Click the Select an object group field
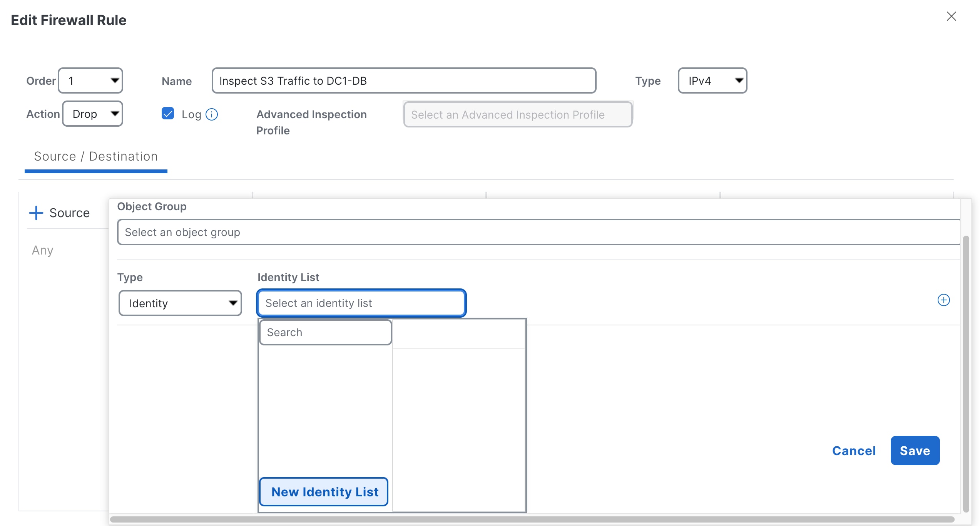 (x=538, y=232)
